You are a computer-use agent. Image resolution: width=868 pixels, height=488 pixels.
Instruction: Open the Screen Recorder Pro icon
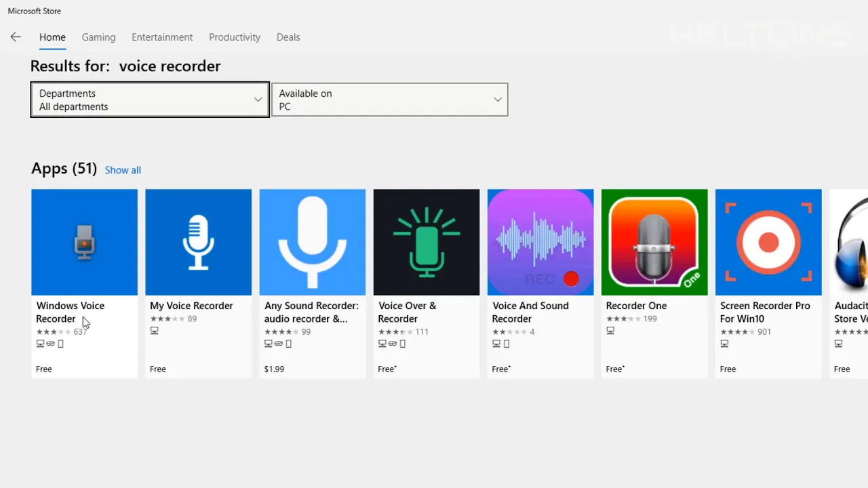click(768, 242)
